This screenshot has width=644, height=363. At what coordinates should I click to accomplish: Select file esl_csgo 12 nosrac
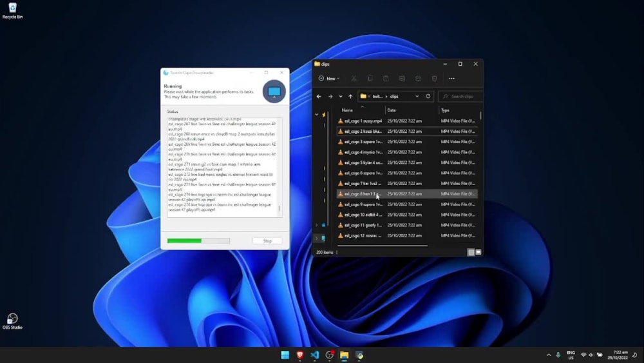(407, 235)
